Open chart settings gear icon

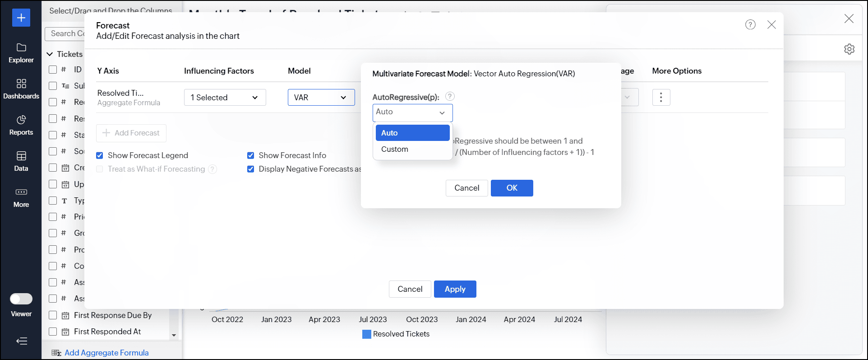[x=849, y=49]
